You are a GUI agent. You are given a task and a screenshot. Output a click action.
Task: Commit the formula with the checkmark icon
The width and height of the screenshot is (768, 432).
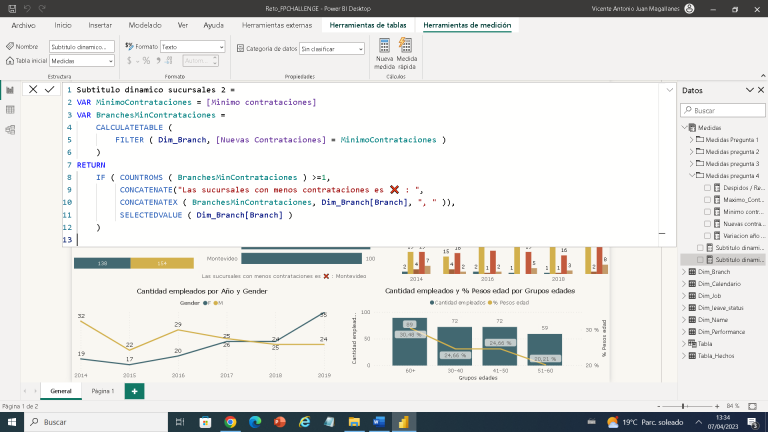pyautogui.click(x=50, y=90)
